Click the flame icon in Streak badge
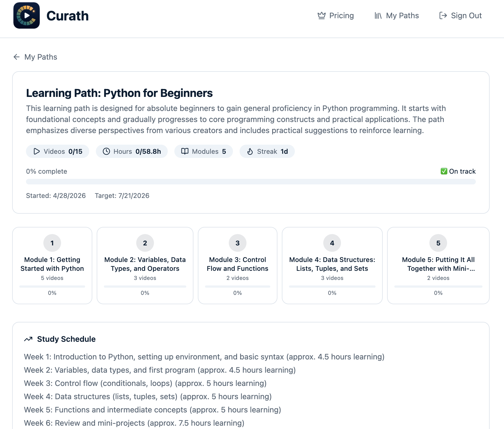The image size is (504, 429). pos(250,151)
